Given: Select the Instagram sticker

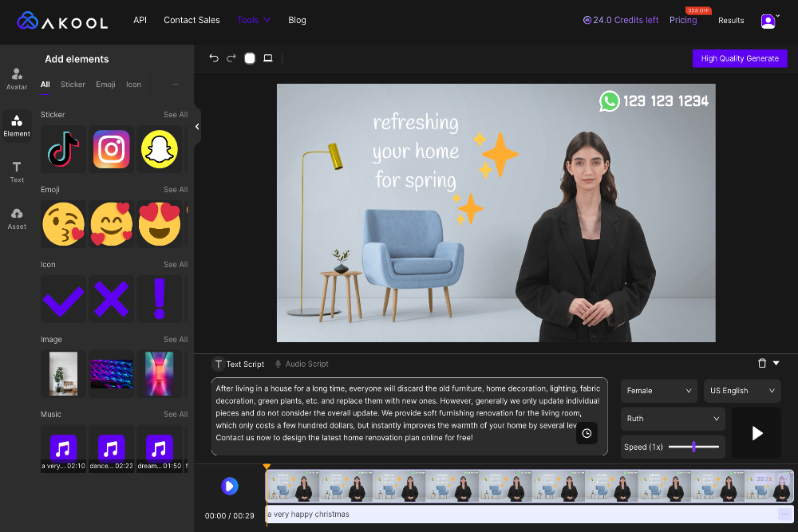Looking at the screenshot, I should [x=111, y=149].
